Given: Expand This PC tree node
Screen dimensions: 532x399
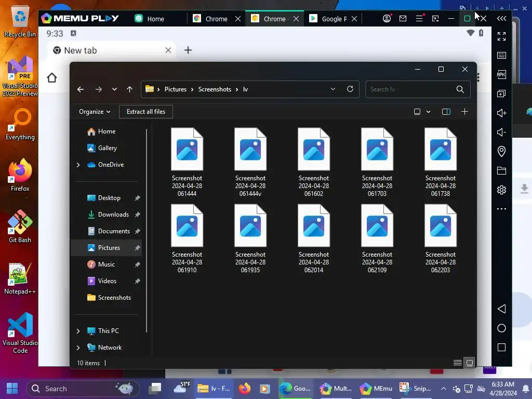Looking at the screenshot, I should pyautogui.click(x=78, y=331).
